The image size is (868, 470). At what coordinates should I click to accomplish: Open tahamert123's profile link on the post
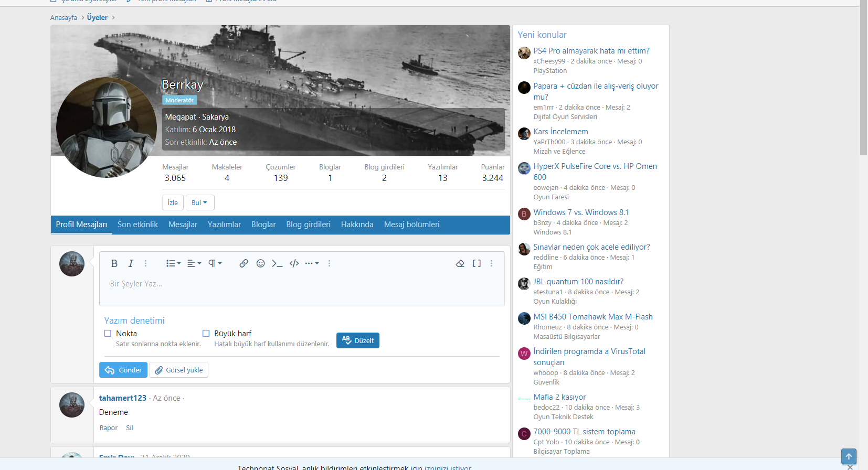pos(123,398)
